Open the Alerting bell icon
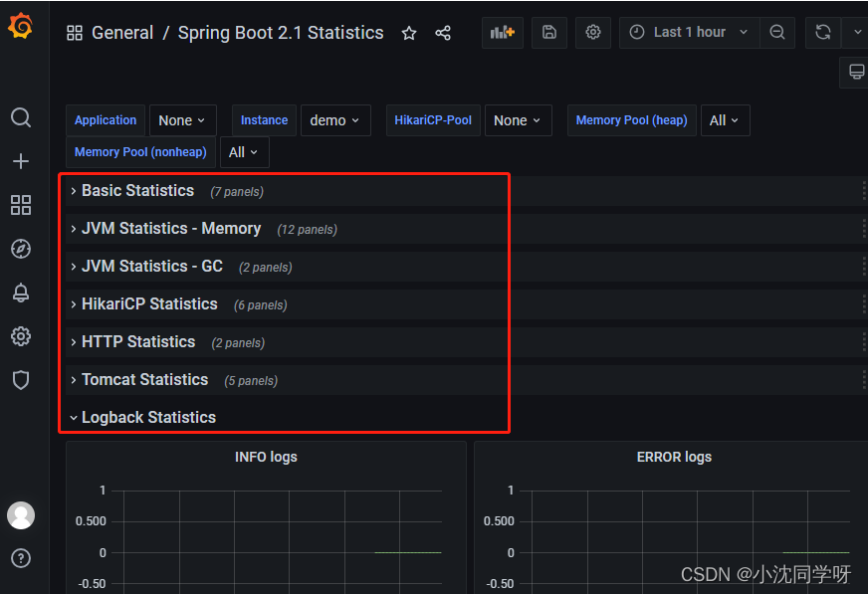 coord(21,293)
